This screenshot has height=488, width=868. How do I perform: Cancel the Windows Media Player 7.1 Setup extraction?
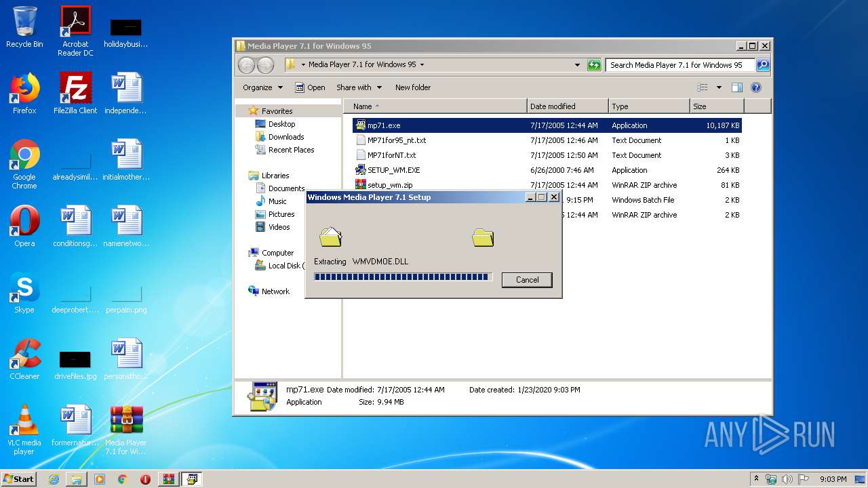pos(527,280)
